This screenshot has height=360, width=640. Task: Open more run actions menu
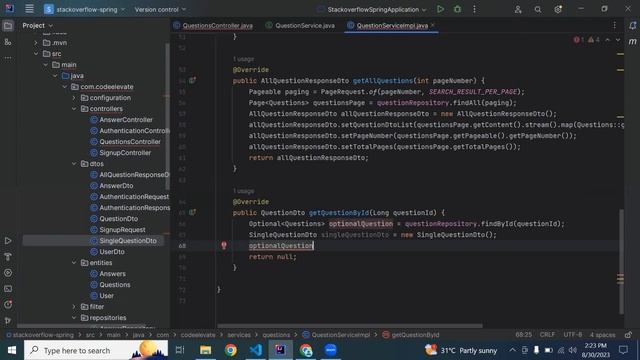(474, 9)
